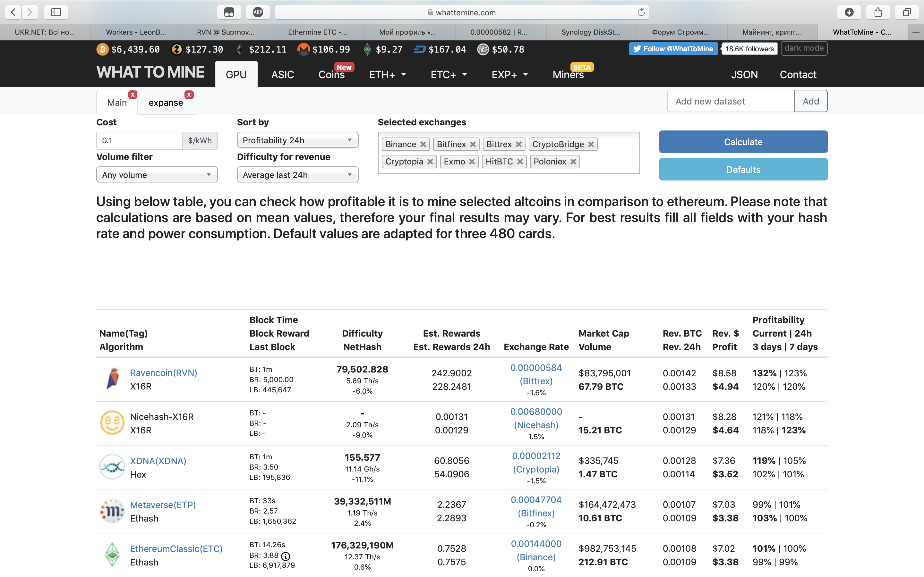Toggle dark mode
Viewport: 924px width, 577px height.
[x=804, y=48]
